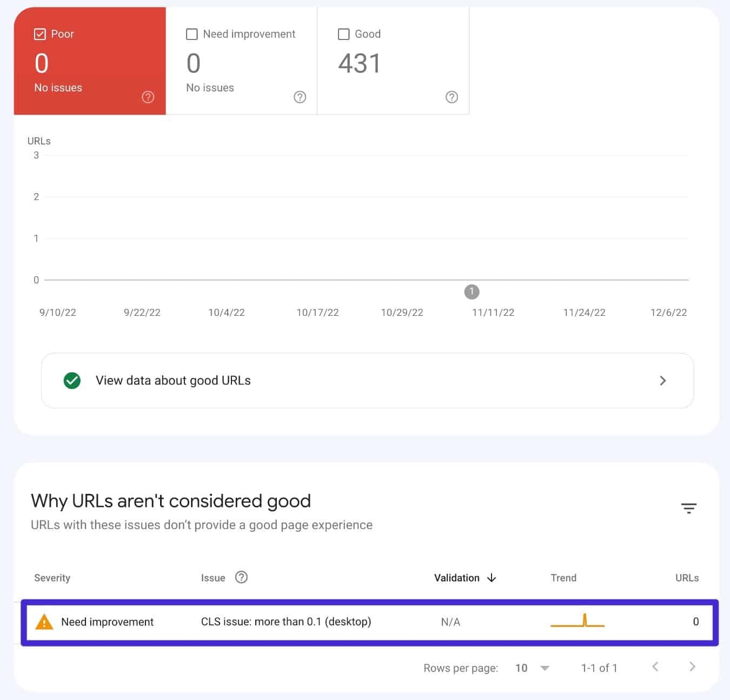Select the Good status card
Image resolution: width=730 pixels, height=700 pixels.
click(393, 60)
